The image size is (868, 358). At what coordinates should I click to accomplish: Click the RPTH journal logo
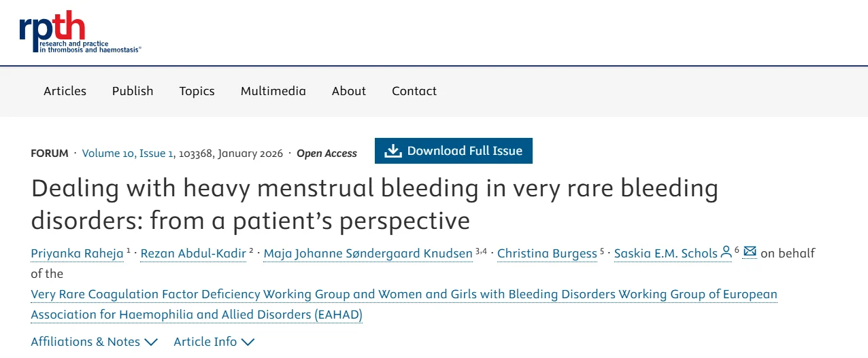click(80, 32)
